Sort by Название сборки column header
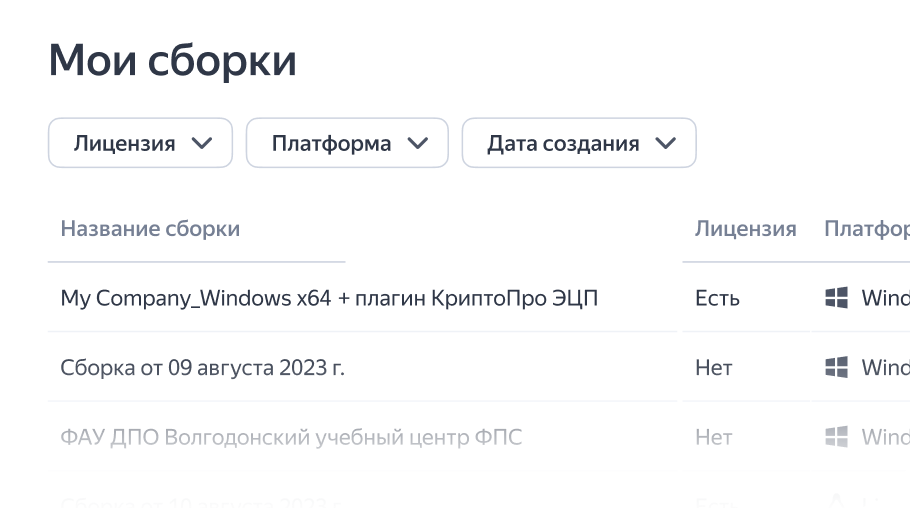This screenshot has height=508, width=910. click(x=150, y=229)
